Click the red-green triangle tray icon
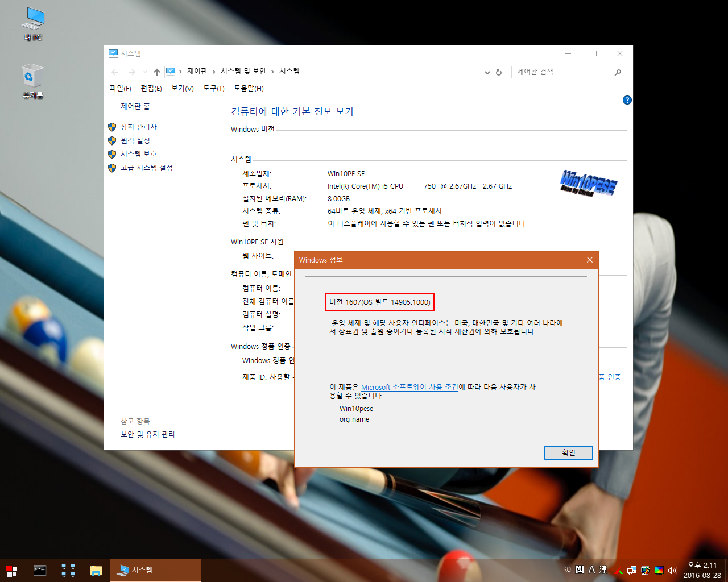The height and width of the screenshot is (582, 728). [x=618, y=571]
